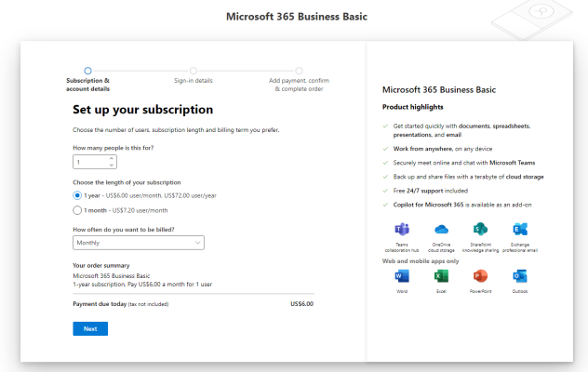Screen dimensions: 588x372
Task: Click 'Copilot for Microsoft 365' add-on text
Action: (x=462, y=205)
